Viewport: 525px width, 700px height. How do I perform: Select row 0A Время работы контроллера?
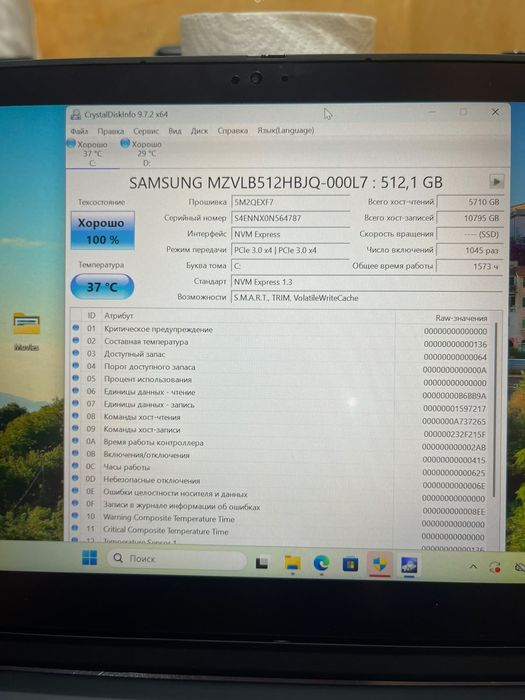coord(281,443)
